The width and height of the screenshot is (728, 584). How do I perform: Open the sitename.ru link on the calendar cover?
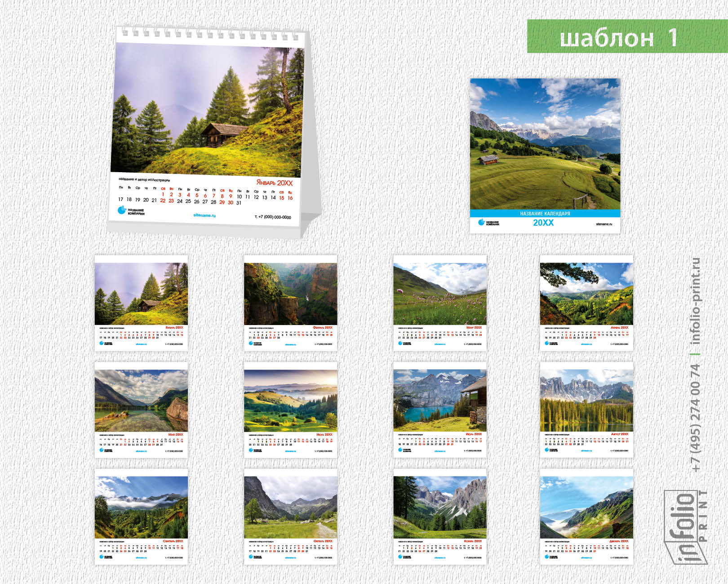tap(604, 224)
